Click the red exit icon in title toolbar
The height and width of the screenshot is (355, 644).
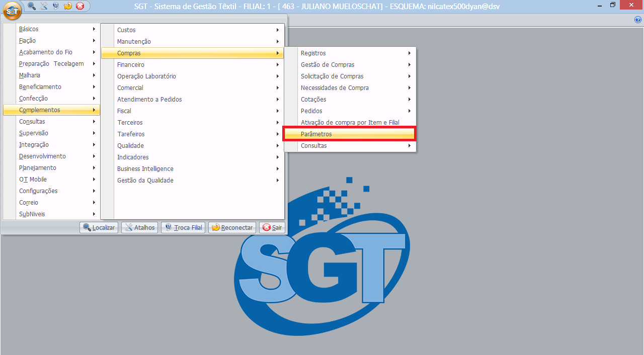coord(79,6)
